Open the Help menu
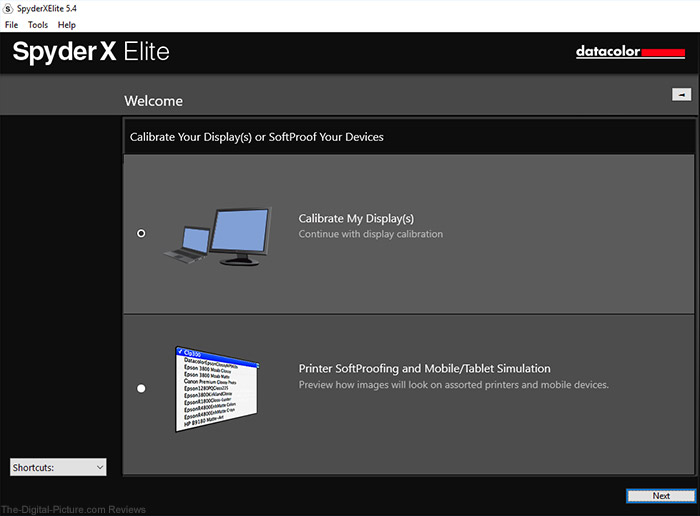 point(67,25)
